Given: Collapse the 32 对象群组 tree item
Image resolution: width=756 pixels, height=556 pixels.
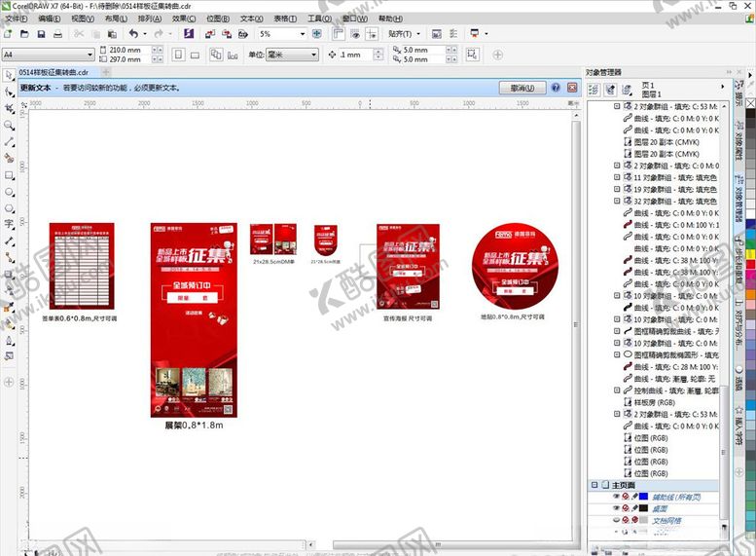Looking at the screenshot, I should (x=617, y=202).
